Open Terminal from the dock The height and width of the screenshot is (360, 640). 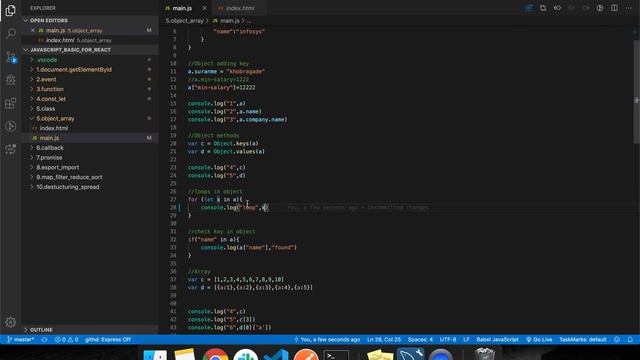pos(336,355)
